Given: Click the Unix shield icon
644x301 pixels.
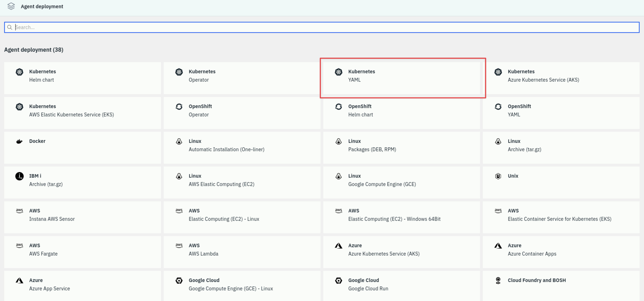Looking at the screenshot, I should 498,176.
